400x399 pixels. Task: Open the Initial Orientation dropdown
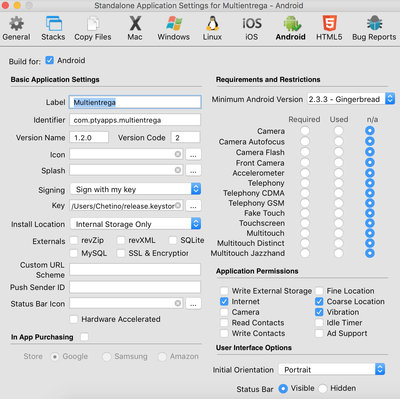[x=332, y=369]
